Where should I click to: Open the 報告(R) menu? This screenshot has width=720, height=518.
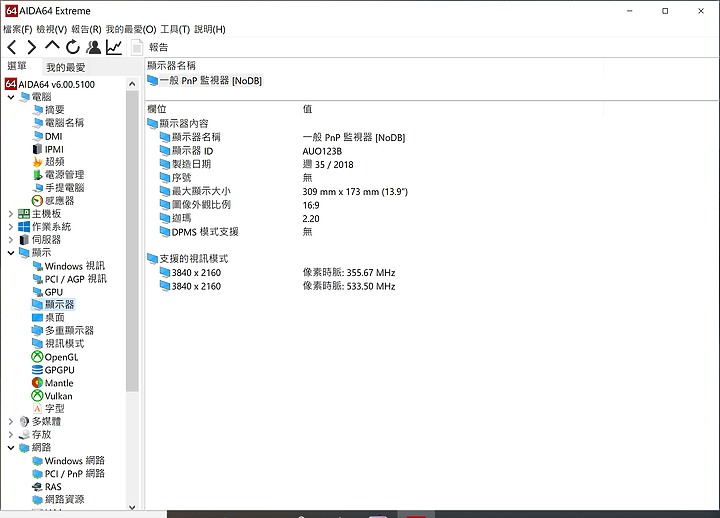point(86,29)
